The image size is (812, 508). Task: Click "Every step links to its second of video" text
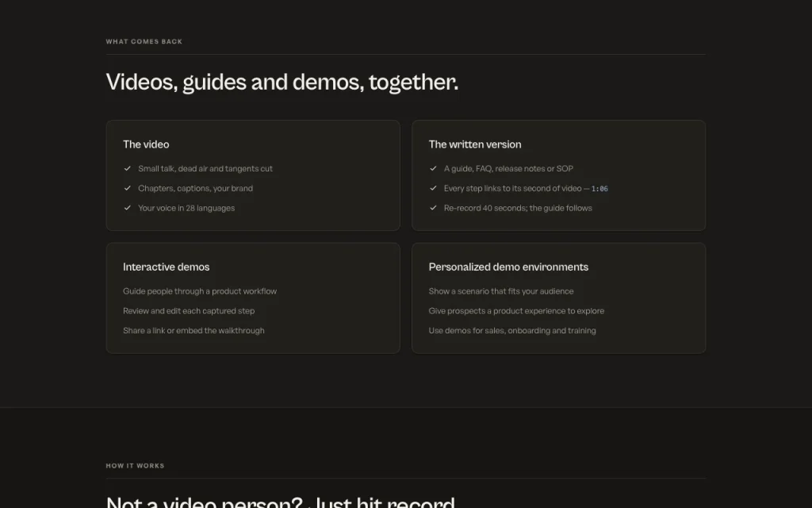point(513,188)
